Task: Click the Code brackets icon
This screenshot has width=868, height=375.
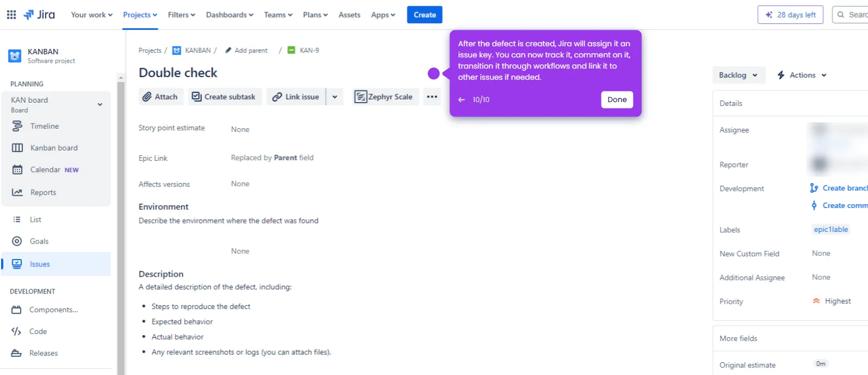Action: [x=16, y=331]
